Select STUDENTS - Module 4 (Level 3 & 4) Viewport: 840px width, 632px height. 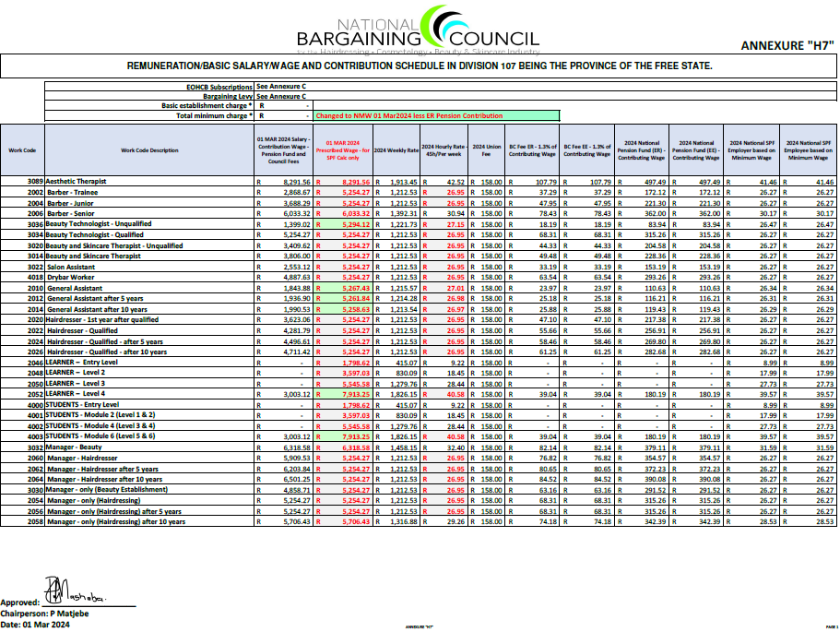101,425
